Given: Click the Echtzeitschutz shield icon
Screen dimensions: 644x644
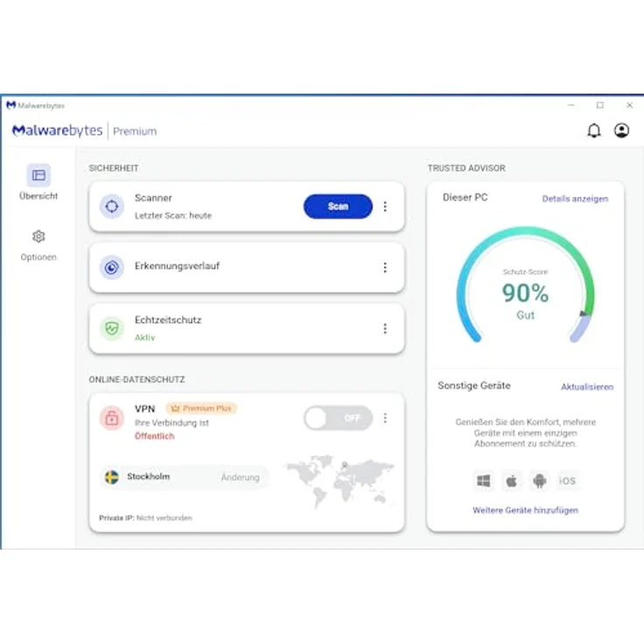Looking at the screenshot, I should click(112, 328).
